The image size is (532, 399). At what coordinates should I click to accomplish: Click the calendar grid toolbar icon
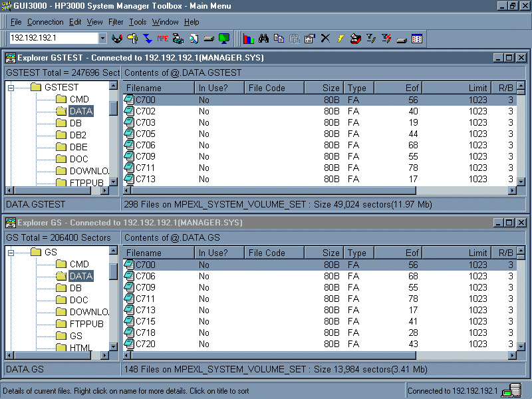417,39
